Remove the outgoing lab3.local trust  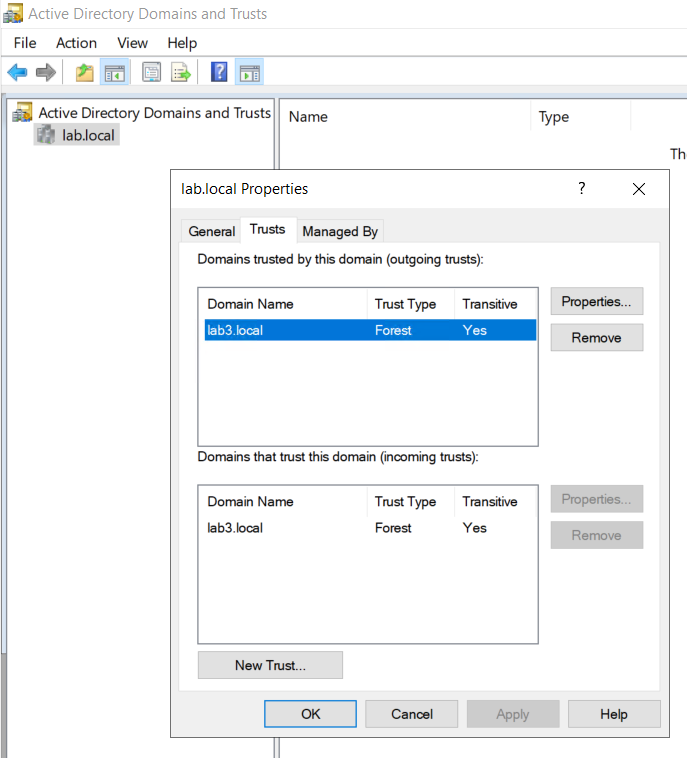click(x=597, y=337)
